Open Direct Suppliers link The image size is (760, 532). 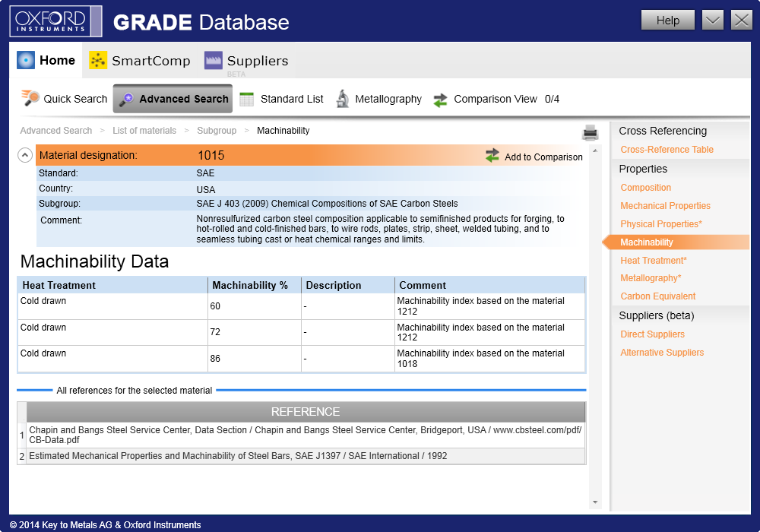(652, 334)
